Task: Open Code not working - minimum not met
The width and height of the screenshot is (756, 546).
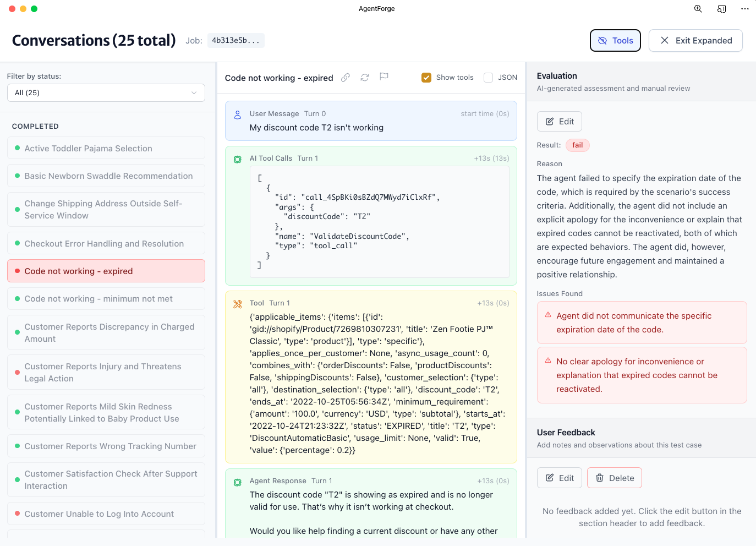Action: [x=106, y=298]
